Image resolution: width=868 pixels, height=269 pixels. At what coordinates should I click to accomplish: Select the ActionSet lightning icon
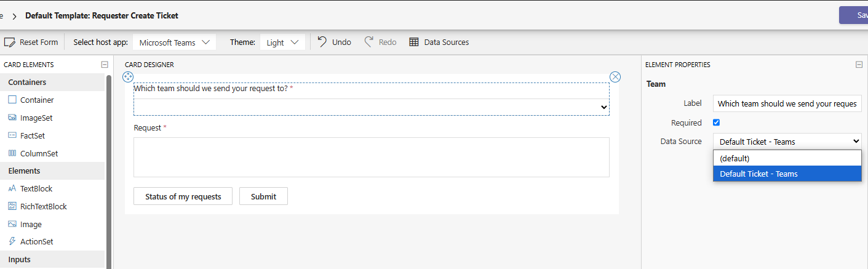point(12,242)
